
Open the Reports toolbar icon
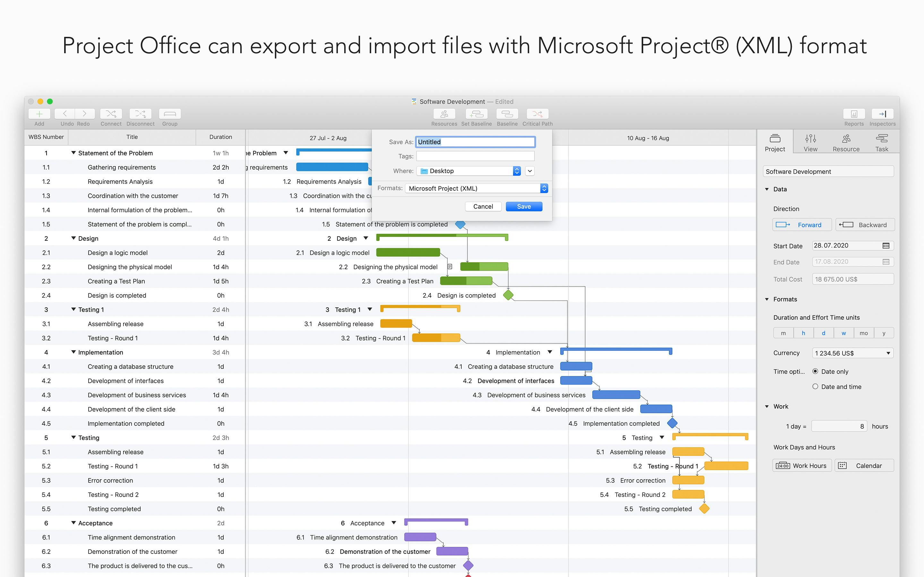(854, 114)
